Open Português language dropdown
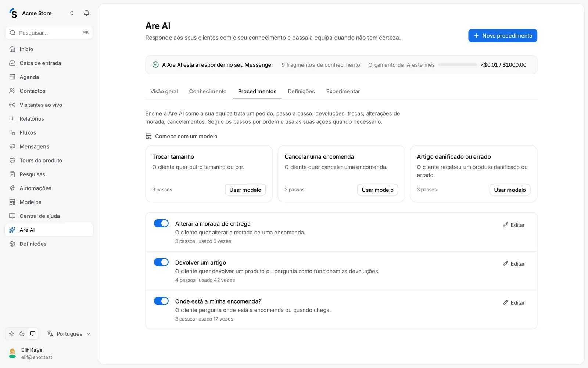 [x=69, y=334]
